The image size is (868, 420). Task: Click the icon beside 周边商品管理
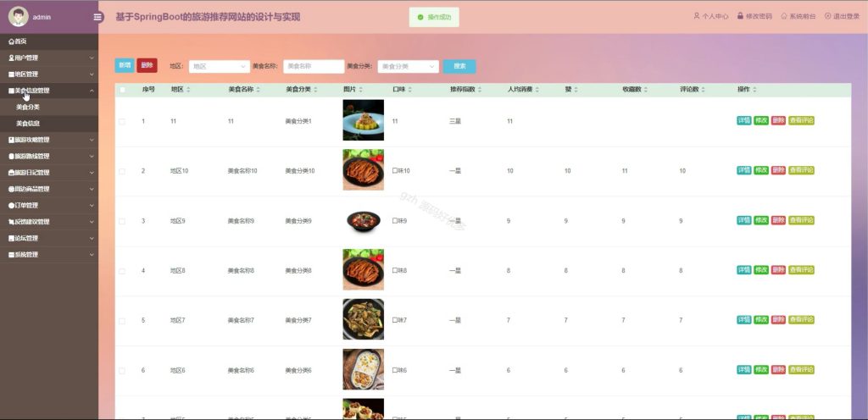11,189
